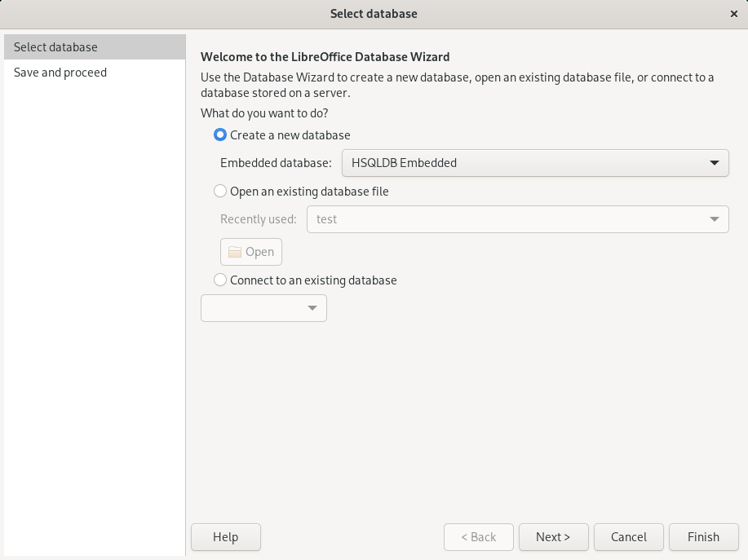Click Finish to complete the wizard
Viewport: 748px width, 560px height.
coord(703,537)
